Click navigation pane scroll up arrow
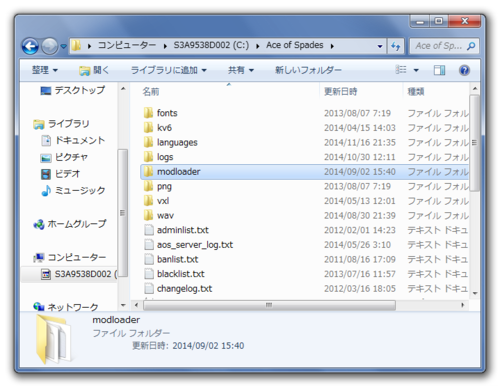 click(x=123, y=89)
